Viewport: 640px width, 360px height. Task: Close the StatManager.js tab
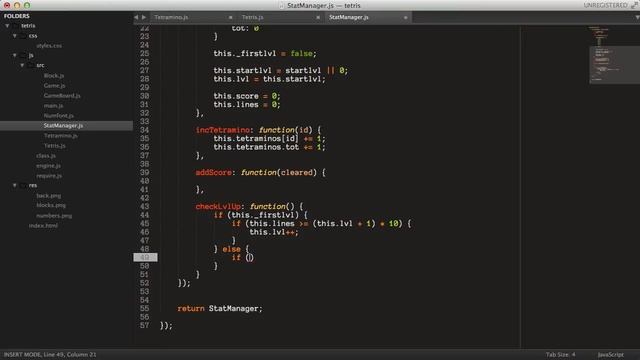point(405,17)
